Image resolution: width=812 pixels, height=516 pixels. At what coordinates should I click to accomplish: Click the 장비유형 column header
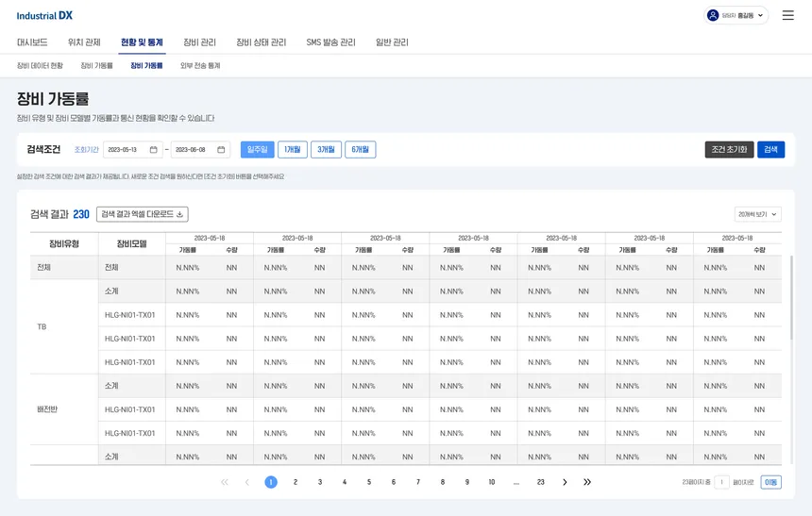click(64, 243)
